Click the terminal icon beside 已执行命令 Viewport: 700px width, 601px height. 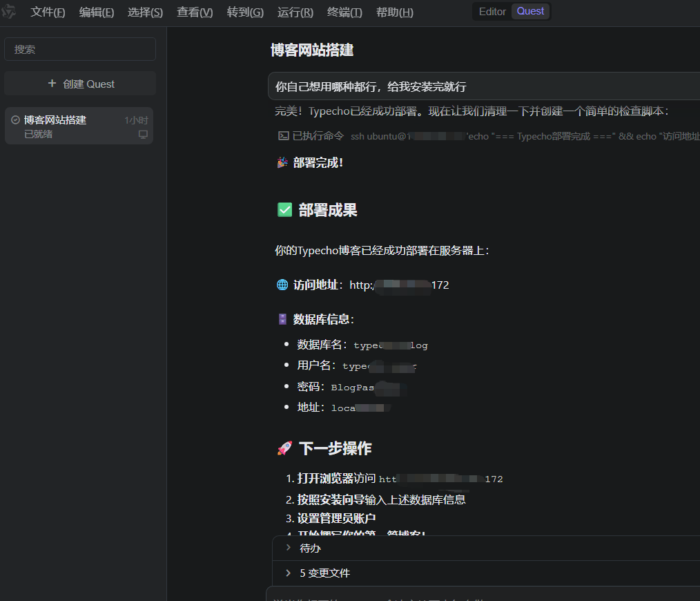[283, 136]
